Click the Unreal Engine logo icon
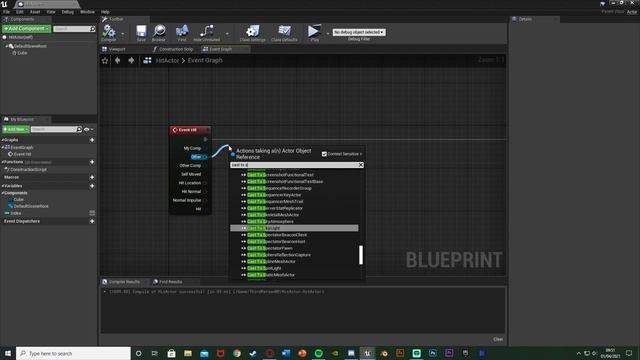Screen dimensions: 640x360 point(4,4)
